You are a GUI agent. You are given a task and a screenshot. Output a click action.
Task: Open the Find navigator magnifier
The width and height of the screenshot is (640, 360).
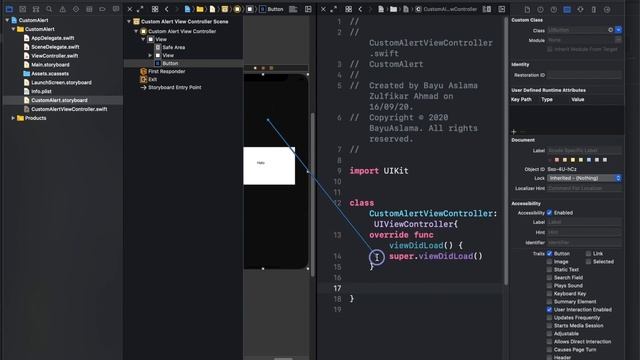pyautogui.click(x=49, y=9)
